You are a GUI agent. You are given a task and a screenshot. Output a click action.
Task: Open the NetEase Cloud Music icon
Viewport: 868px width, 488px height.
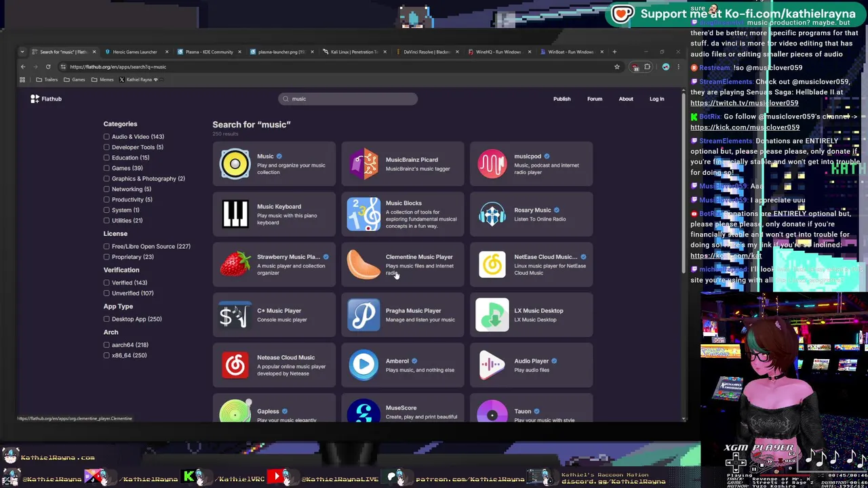[492, 264]
